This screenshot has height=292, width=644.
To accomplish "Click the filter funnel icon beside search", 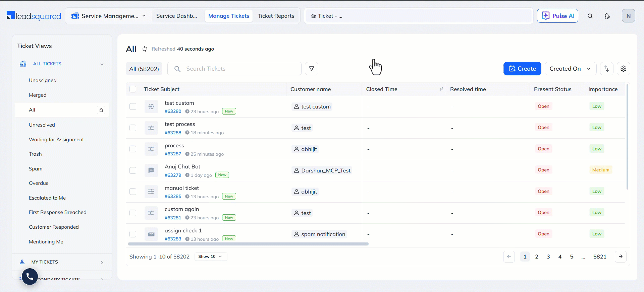I will tap(312, 69).
